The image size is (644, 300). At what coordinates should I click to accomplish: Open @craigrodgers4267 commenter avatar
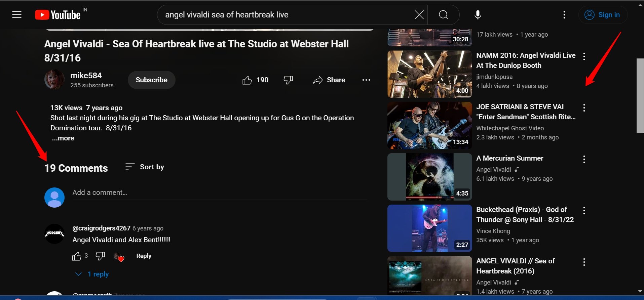54,234
